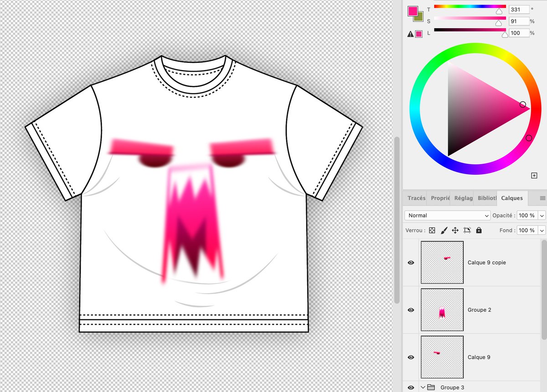The width and height of the screenshot is (547, 392).
Task: Collapse the Groupe 3 group chevron
Action: (423, 387)
